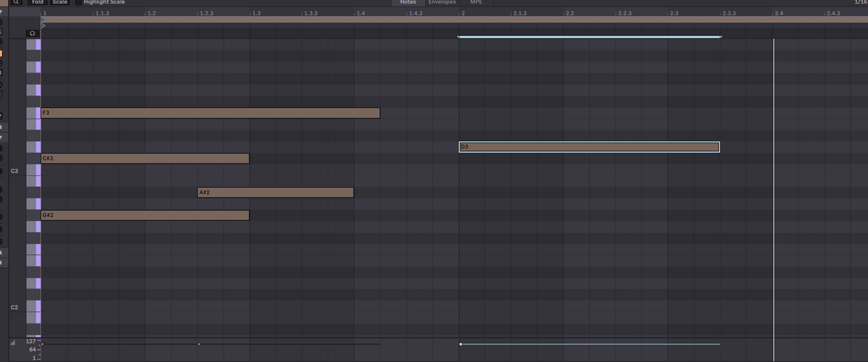Click the velocity lane triangle icon
The image size is (868, 362).
coord(13,343)
